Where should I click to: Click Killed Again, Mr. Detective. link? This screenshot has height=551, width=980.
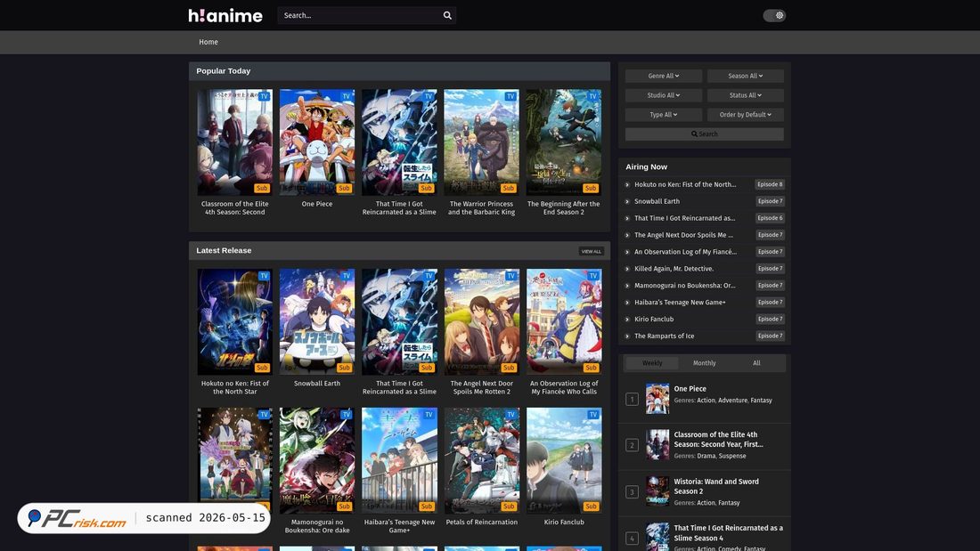[674, 269]
